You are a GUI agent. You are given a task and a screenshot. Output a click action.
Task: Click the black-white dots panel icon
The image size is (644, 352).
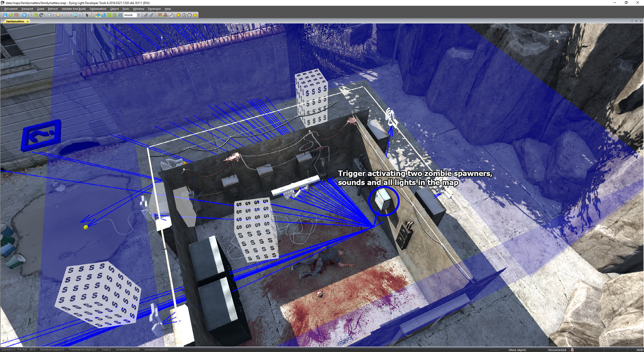pyautogui.click(x=171, y=15)
